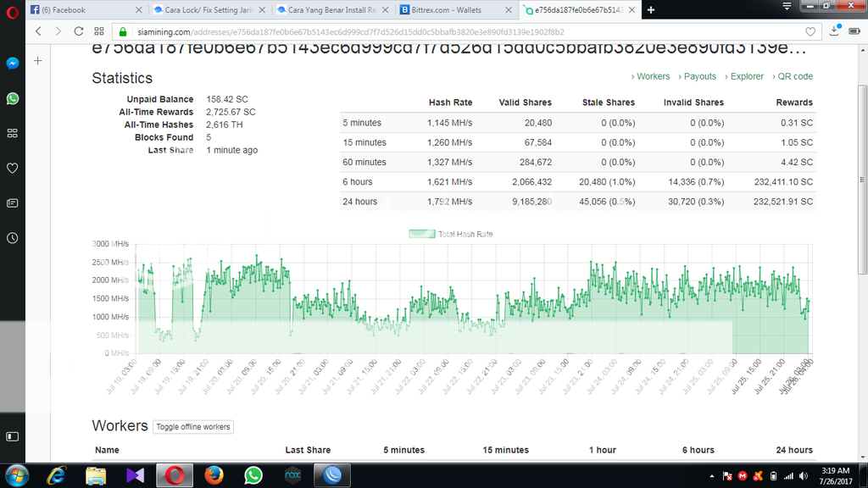Toggle the Total Hash Rate legend series
The image size is (868, 488).
[450, 234]
